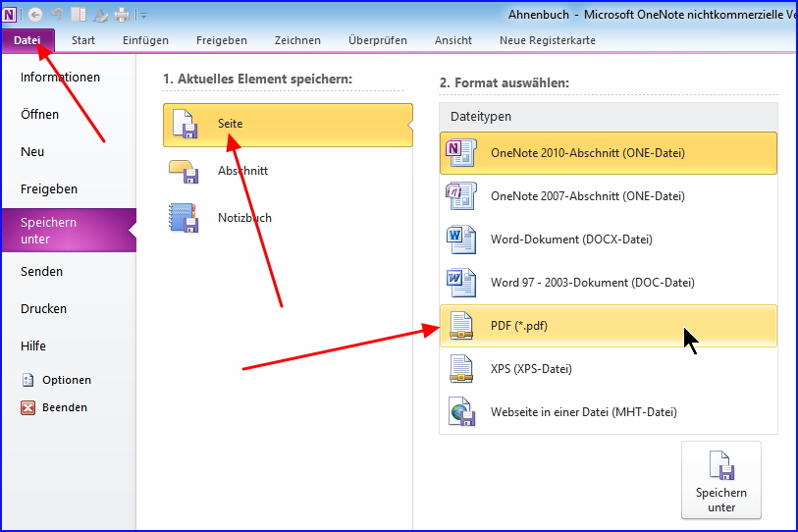Click the text style brush icon in toolbar

click(x=101, y=16)
